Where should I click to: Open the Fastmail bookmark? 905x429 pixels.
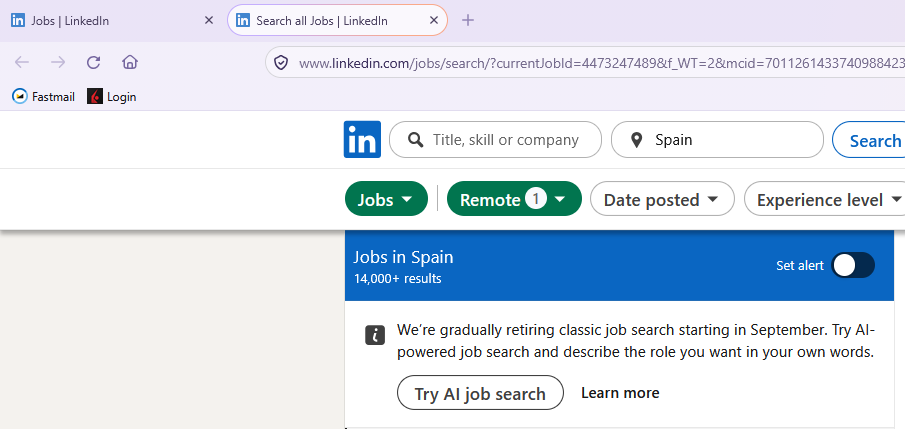pos(44,96)
